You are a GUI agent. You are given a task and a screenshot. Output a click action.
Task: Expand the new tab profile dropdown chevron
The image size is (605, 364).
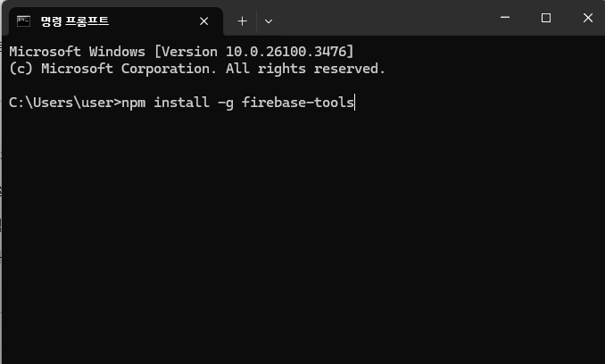pos(269,21)
